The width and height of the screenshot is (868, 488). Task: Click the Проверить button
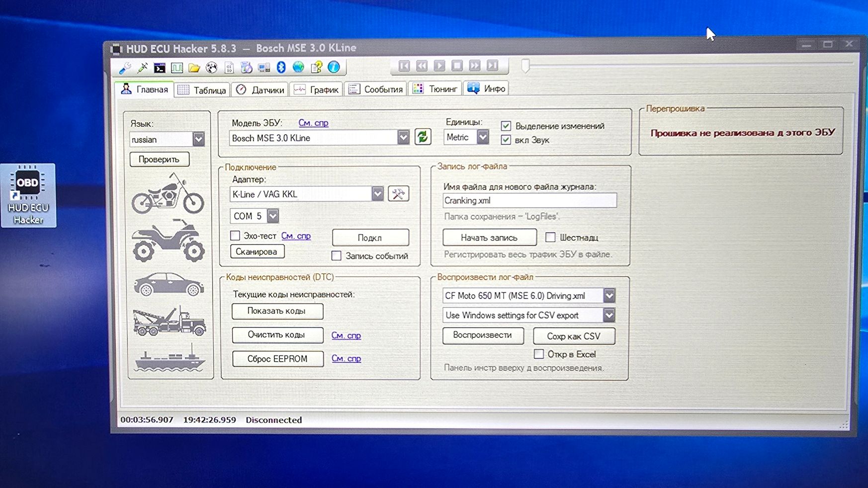click(159, 159)
